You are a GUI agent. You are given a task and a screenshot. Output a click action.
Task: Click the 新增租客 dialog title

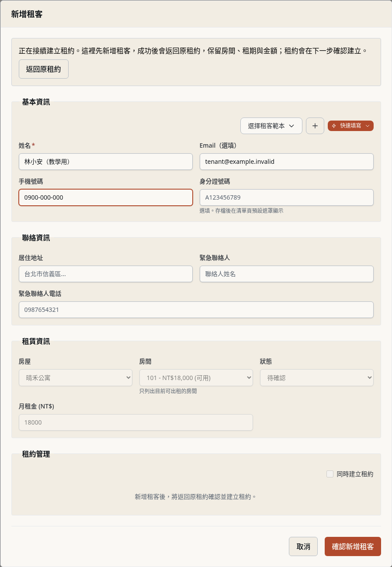click(x=27, y=14)
